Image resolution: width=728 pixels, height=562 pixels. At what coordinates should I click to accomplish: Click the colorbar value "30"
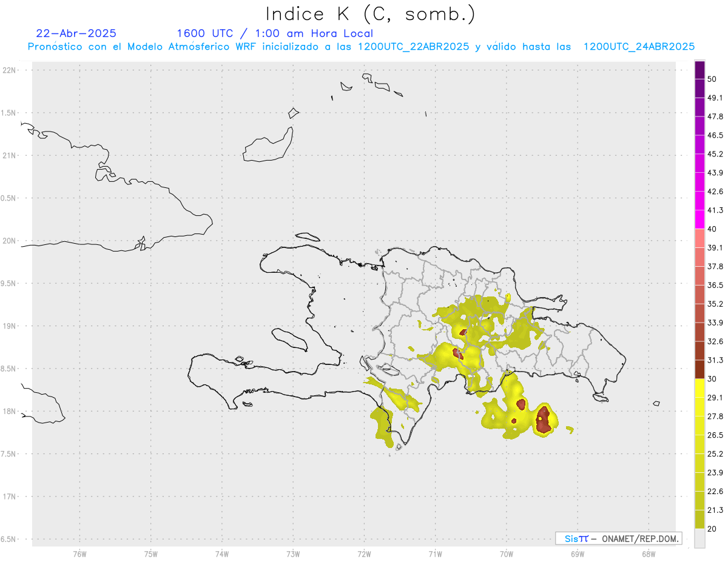click(x=712, y=379)
